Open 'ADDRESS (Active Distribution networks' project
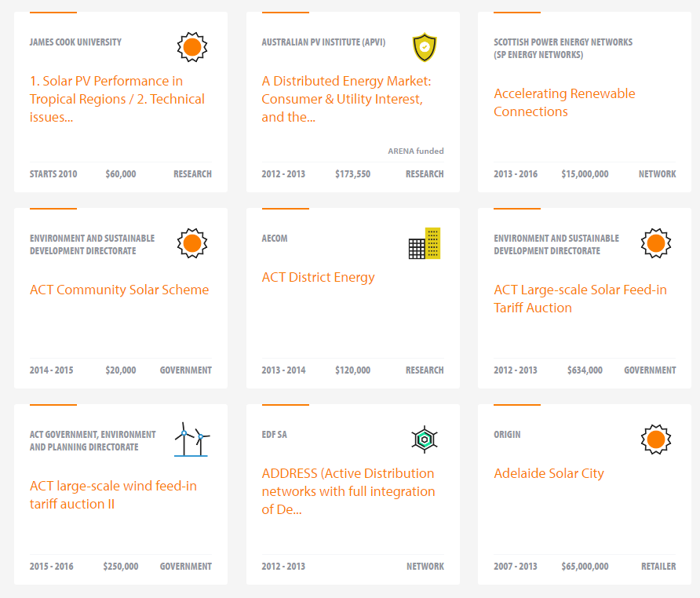 pyautogui.click(x=348, y=491)
